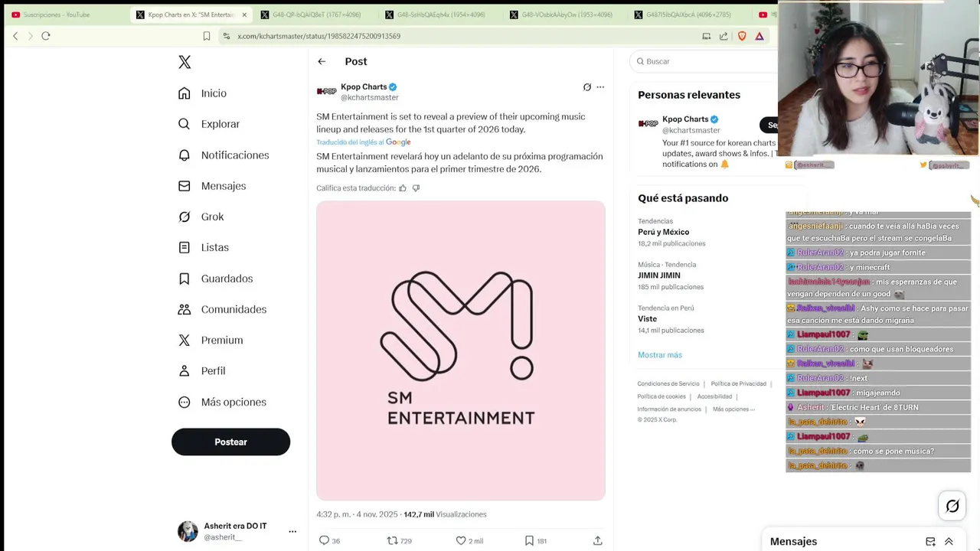Viewport: 980px width, 551px height.
Task: Bookmark the post with the bookmark icon
Action: [529, 540]
